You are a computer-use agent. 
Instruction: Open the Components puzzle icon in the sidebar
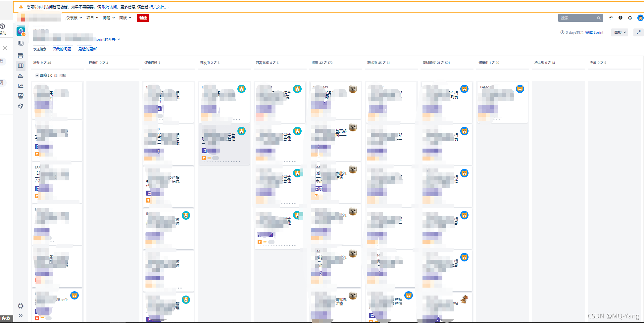[x=21, y=106]
